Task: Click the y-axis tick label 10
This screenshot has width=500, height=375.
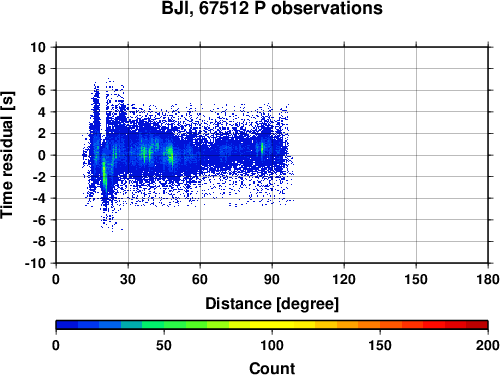Action: (38, 47)
